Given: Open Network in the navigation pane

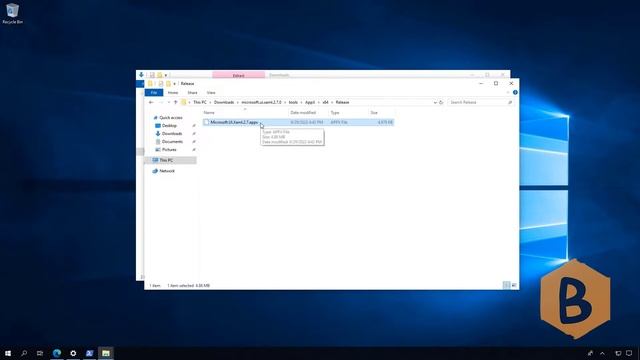Looking at the screenshot, I should pyautogui.click(x=167, y=171).
